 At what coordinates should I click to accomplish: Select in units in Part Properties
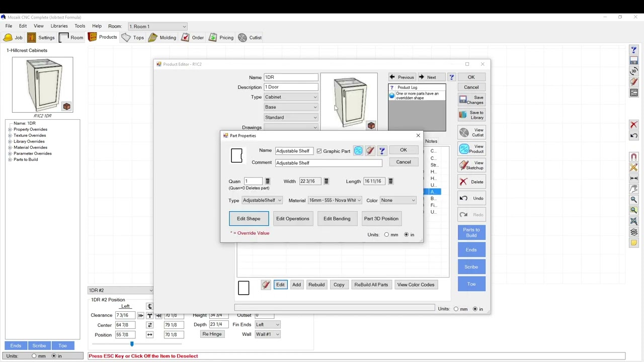pos(407,235)
